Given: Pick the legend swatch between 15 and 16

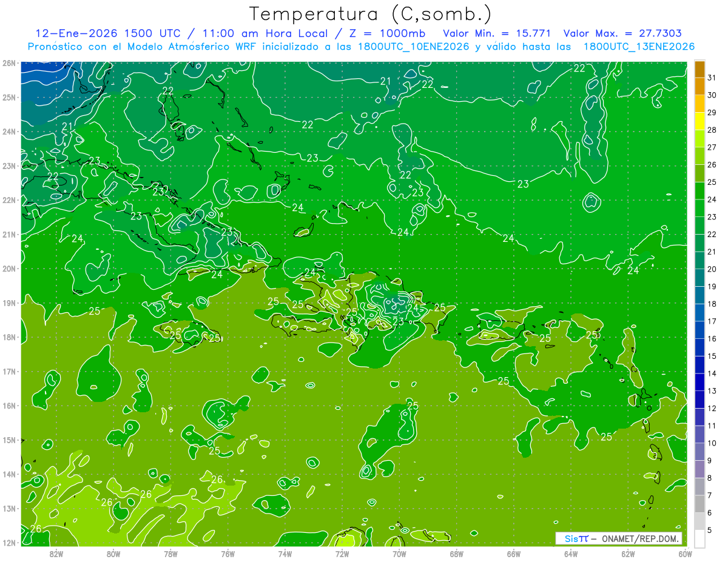Looking at the screenshot, I should tap(699, 347).
